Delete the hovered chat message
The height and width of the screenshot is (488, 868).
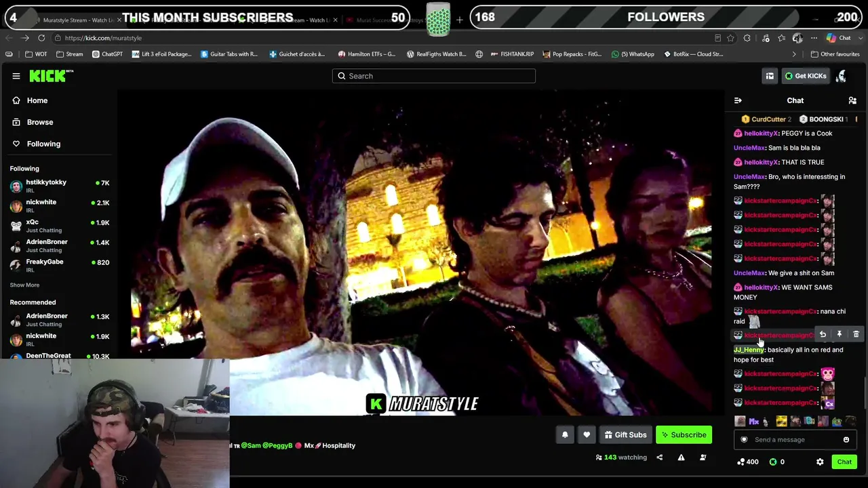click(x=856, y=334)
